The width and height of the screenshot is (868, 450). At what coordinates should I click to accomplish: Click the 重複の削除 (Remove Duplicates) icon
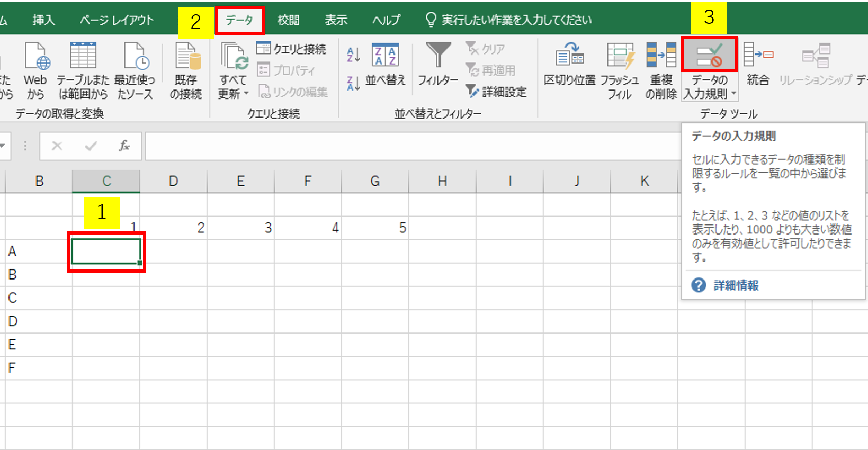[x=661, y=56]
